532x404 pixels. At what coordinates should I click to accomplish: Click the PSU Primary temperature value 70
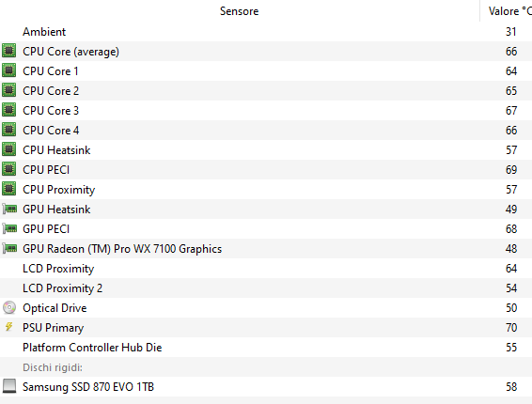(x=511, y=327)
